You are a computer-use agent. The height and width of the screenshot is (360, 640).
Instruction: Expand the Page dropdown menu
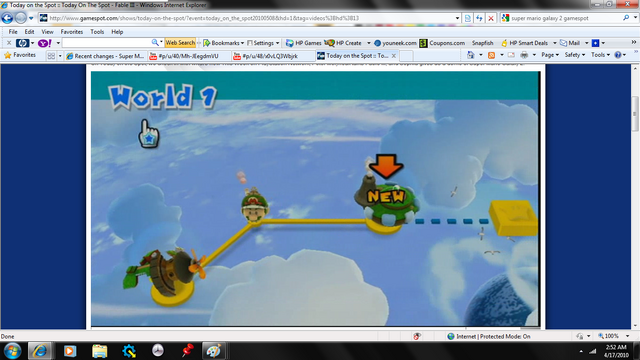[550, 55]
